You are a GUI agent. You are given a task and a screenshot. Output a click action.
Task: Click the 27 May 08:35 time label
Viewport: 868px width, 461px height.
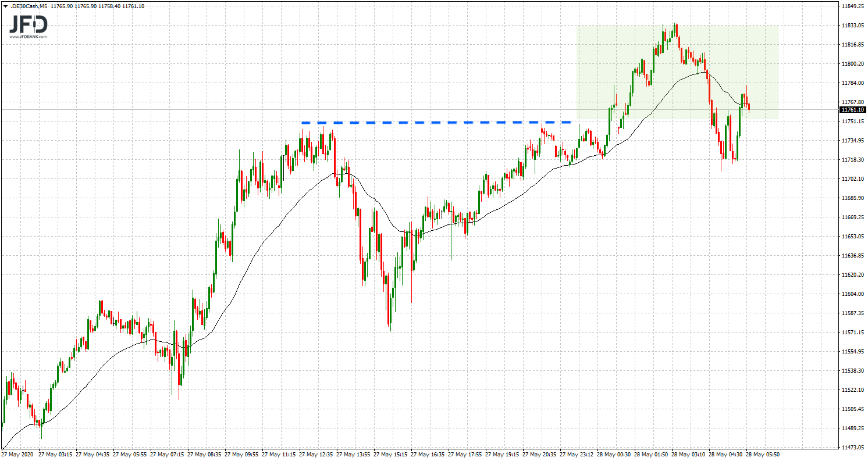pos(205,454)
